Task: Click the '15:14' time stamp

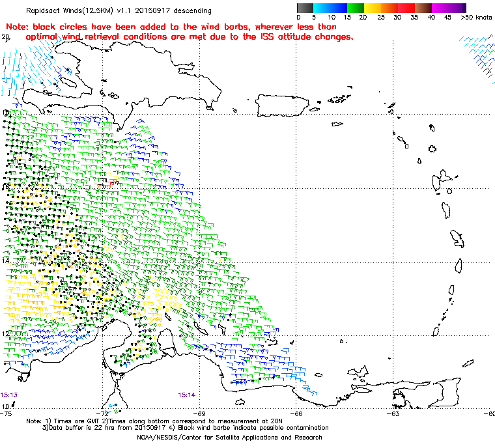Action: [186, 395]
